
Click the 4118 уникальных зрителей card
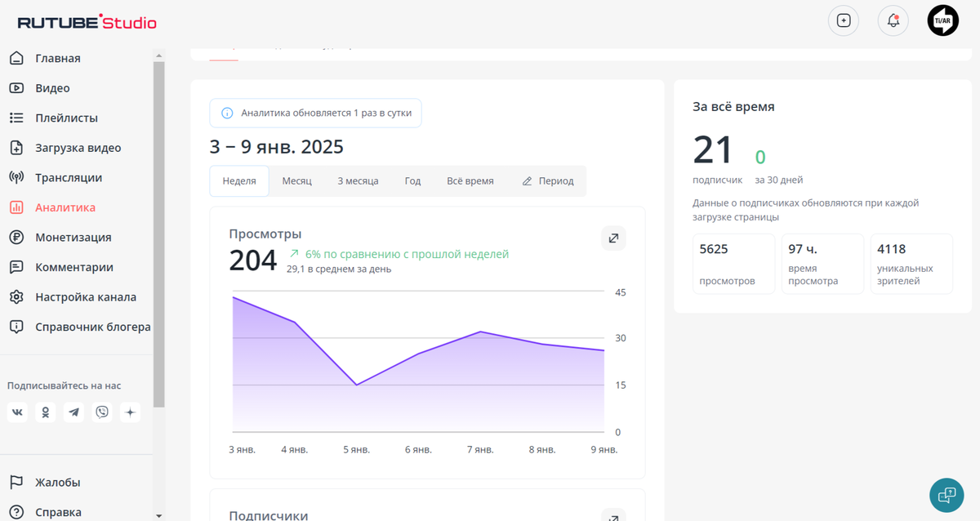pos(911,264)
